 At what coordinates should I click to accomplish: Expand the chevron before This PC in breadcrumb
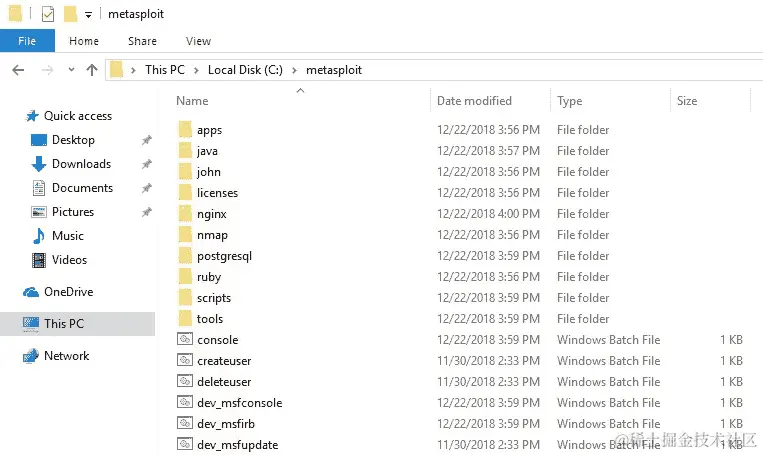pyautogui.click(x=133, y=71)
